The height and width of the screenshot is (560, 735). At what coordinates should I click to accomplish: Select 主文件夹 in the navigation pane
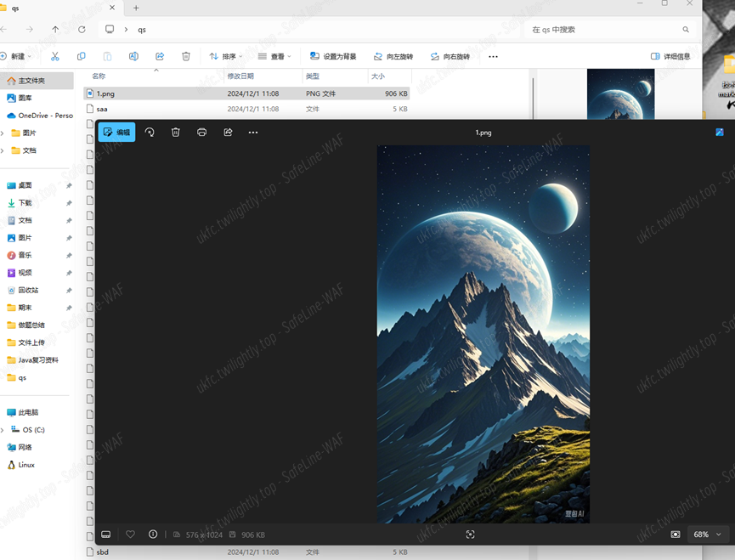[x=32, y=81]
